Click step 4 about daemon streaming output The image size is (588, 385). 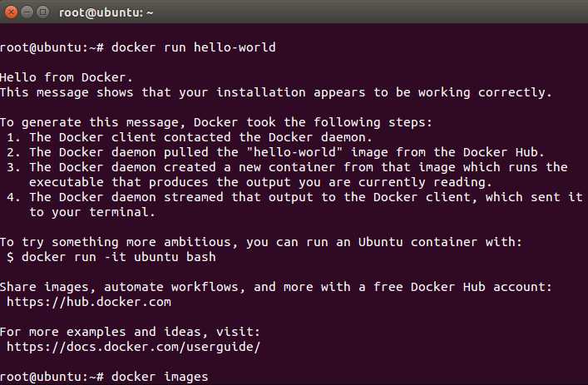[294, 197]
